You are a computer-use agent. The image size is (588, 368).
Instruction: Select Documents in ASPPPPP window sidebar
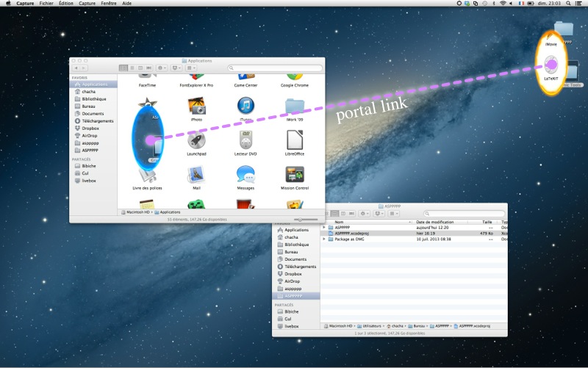point(296,259)
